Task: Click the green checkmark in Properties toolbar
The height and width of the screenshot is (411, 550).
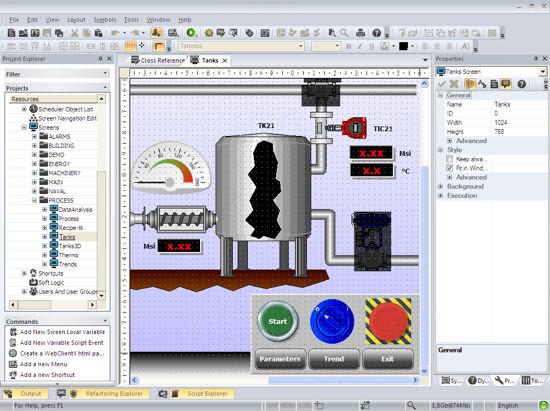Action: point(442,84)
